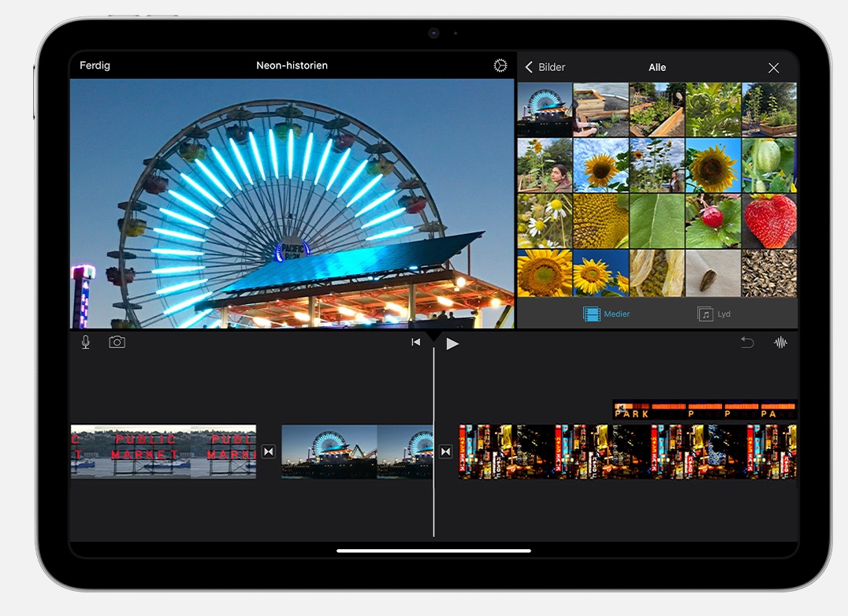848x616 pixels.
Task: Choose woman among sunflowers photo
Action: click(x=545, y=165)
